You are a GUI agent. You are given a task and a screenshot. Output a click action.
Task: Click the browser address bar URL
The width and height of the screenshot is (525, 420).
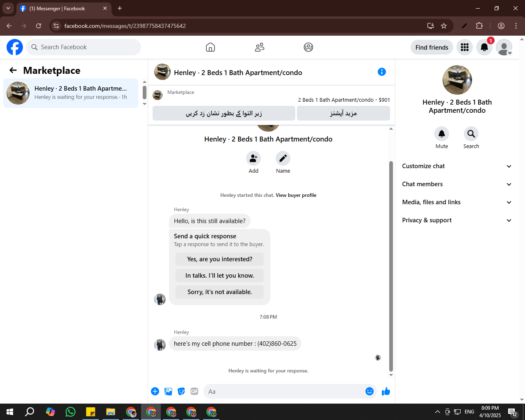[x=125, y=26]
